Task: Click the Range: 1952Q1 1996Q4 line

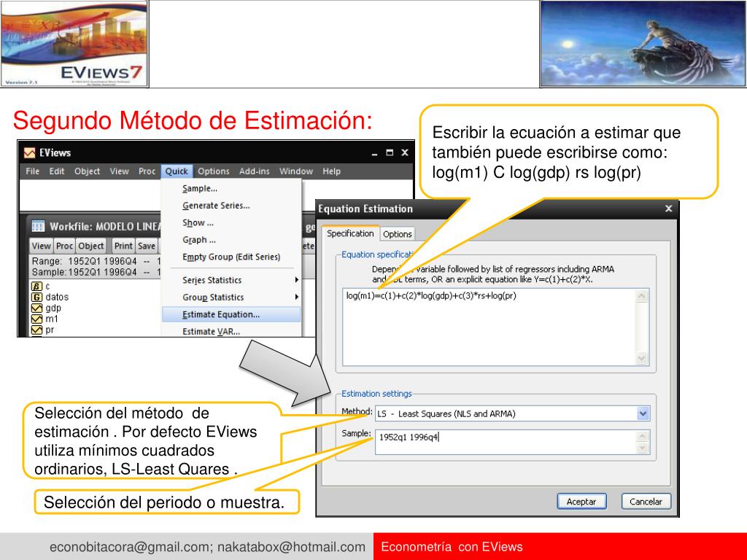Action: click(96, 261)
